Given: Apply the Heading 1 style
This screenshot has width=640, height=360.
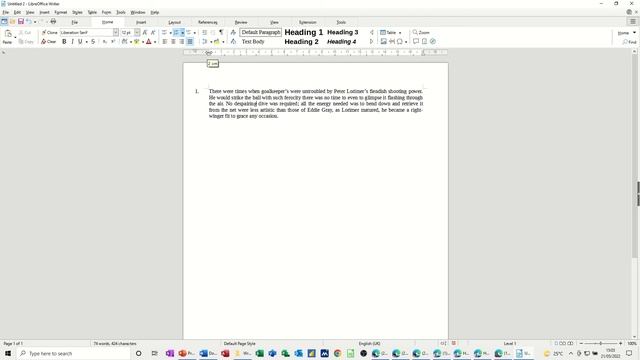Looking at the screenshot, I should [x=303, y=32].
